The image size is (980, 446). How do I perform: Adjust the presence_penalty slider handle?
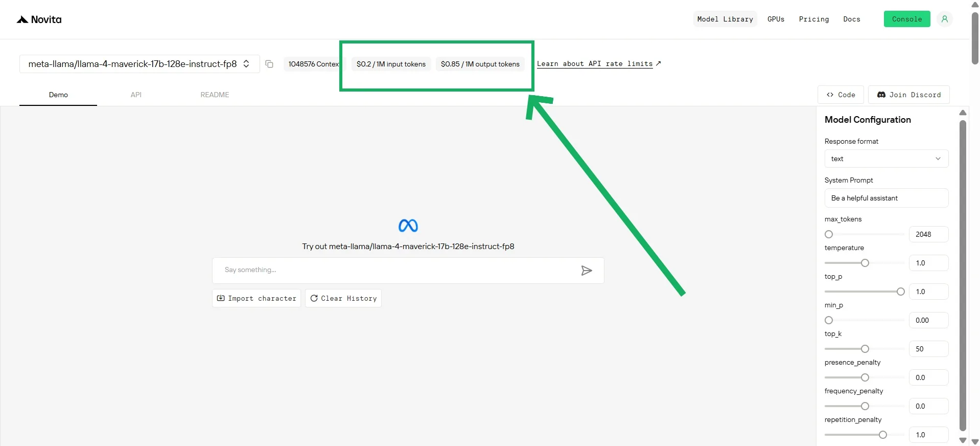(865, 377)
